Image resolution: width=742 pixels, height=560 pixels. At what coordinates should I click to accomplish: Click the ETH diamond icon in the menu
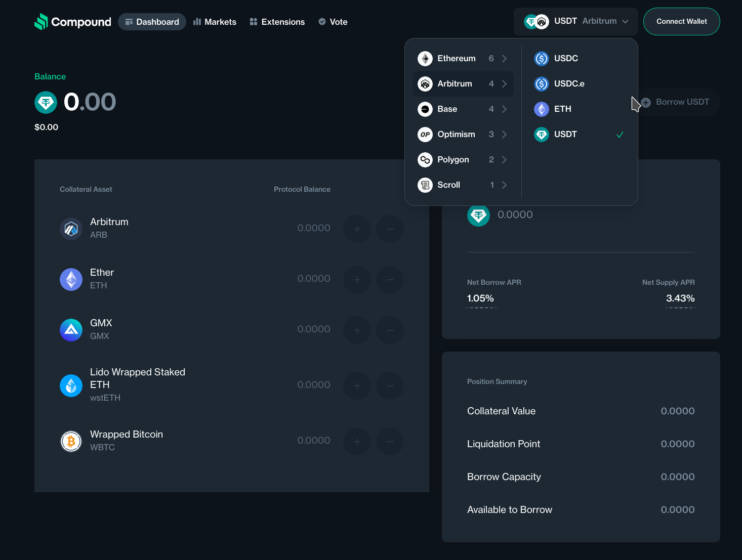(542, 109)
